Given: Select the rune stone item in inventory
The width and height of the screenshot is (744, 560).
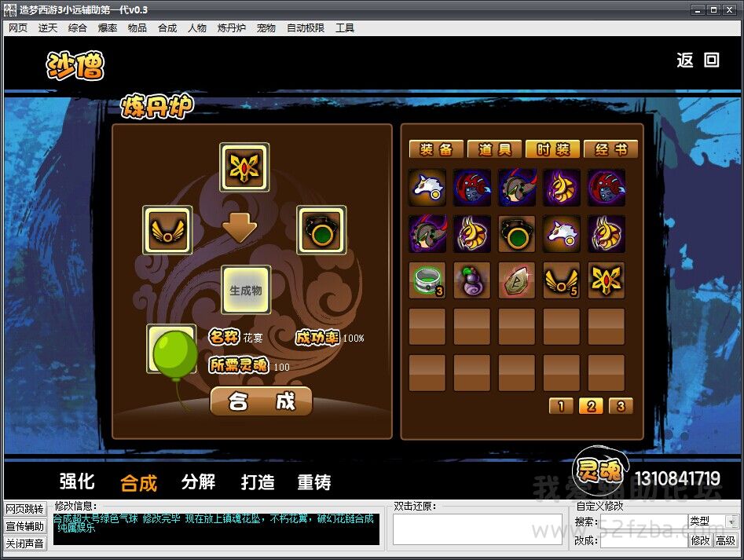Looking at the screenshot, I should pyautogui.click(x=517, y=280).
